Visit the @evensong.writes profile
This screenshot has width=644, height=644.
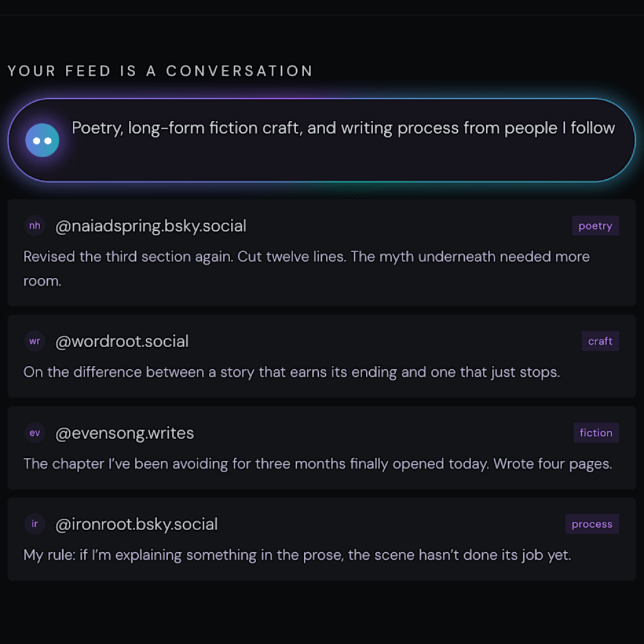point(125,433)
